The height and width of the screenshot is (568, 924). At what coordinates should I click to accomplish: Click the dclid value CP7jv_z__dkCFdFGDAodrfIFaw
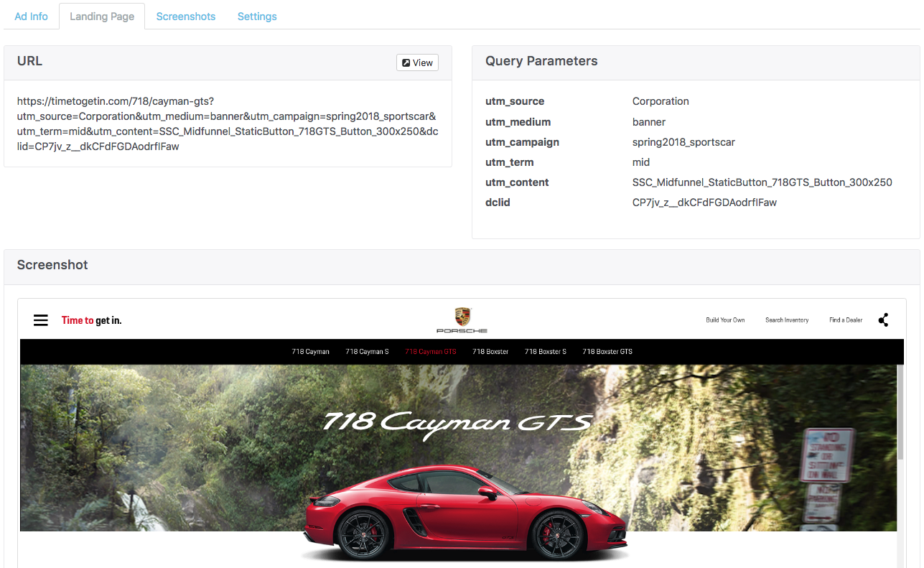coord(704,202)
